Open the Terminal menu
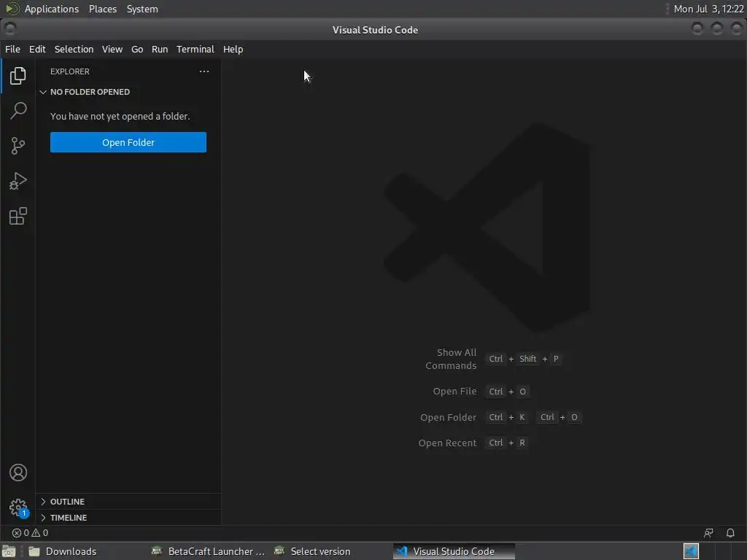Screen dimensions: 747x560 coord(196,49)
